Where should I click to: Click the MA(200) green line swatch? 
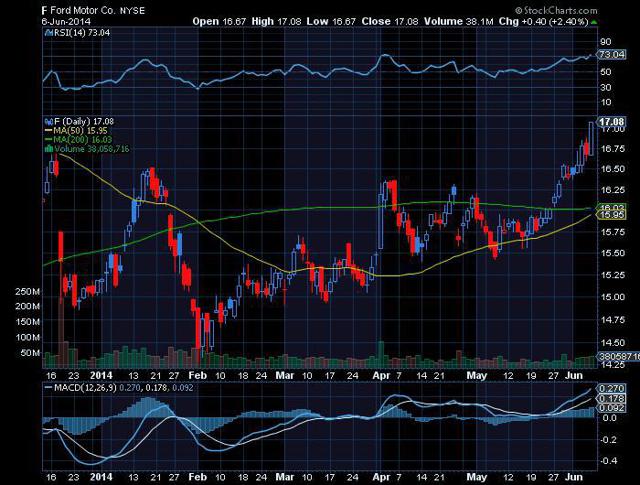[49, 140]
